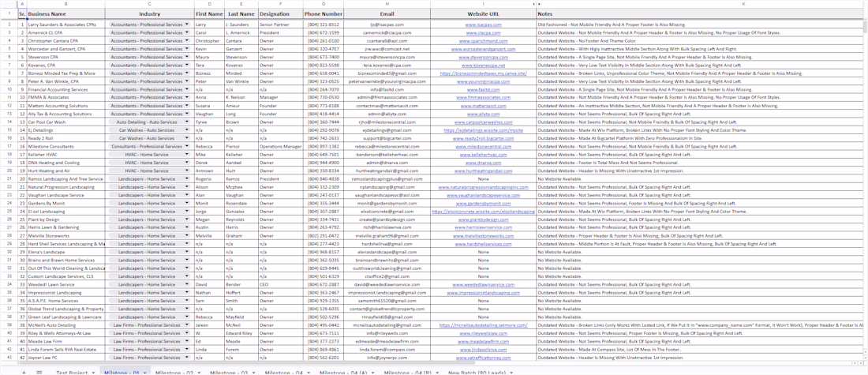Switch to the Test Project sheet tab
This screenshot has width=868, height=375.
tap(72, 373)
